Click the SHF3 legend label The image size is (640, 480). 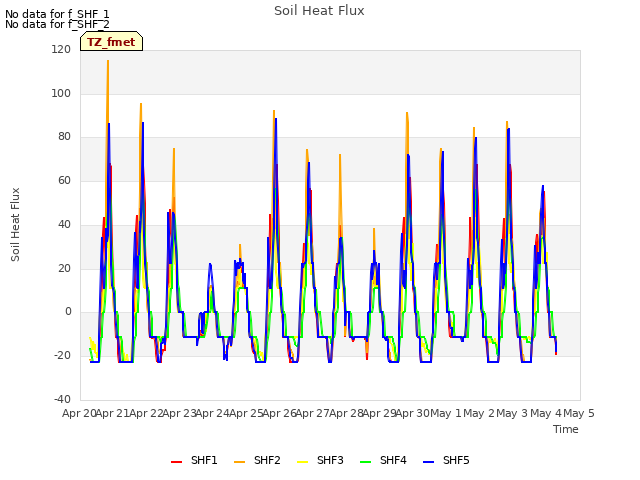tap(330, 460)
